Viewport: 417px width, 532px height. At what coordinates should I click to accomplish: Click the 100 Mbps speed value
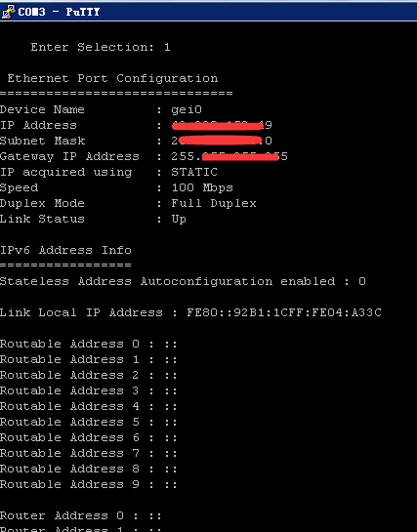tap(202, 187)
